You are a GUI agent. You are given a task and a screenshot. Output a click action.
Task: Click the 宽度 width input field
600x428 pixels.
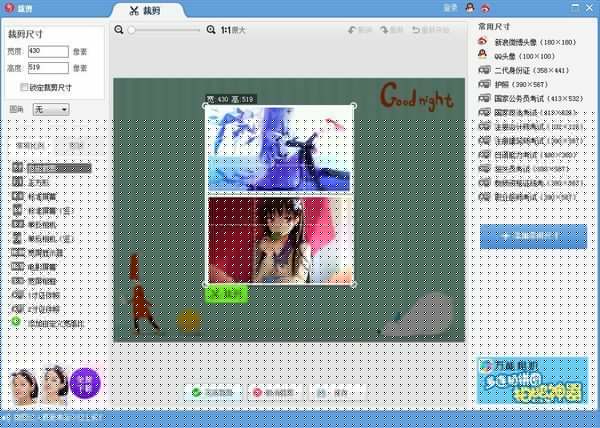tap(49, 51)
